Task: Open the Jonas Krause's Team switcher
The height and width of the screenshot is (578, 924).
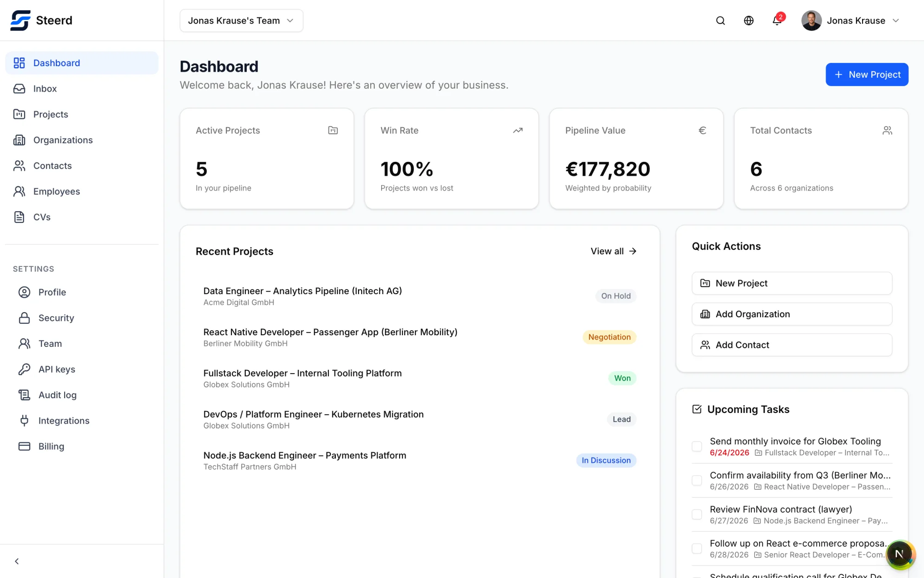Action: (x=241, y=21)
